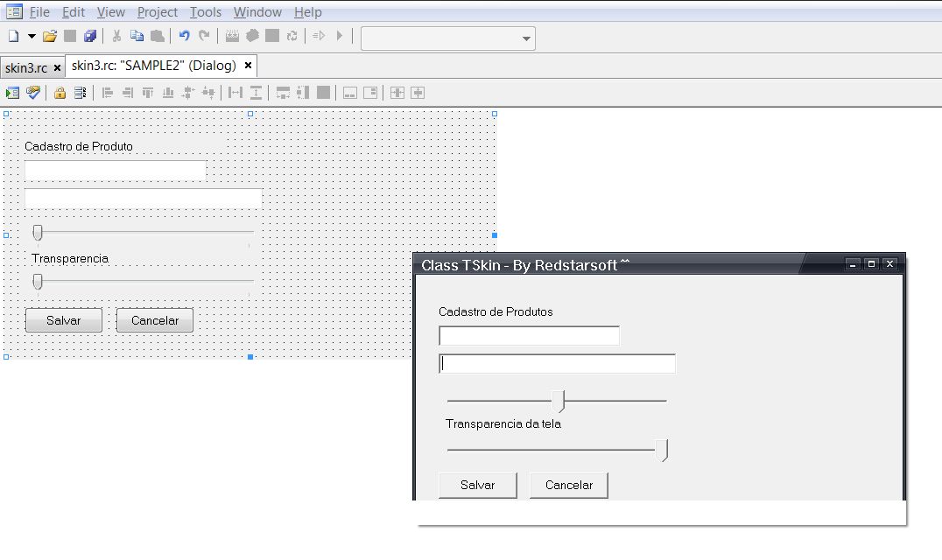Click the Cut scissors icon
This screenshot has width=942, height=560.
(x=116, y=36)
